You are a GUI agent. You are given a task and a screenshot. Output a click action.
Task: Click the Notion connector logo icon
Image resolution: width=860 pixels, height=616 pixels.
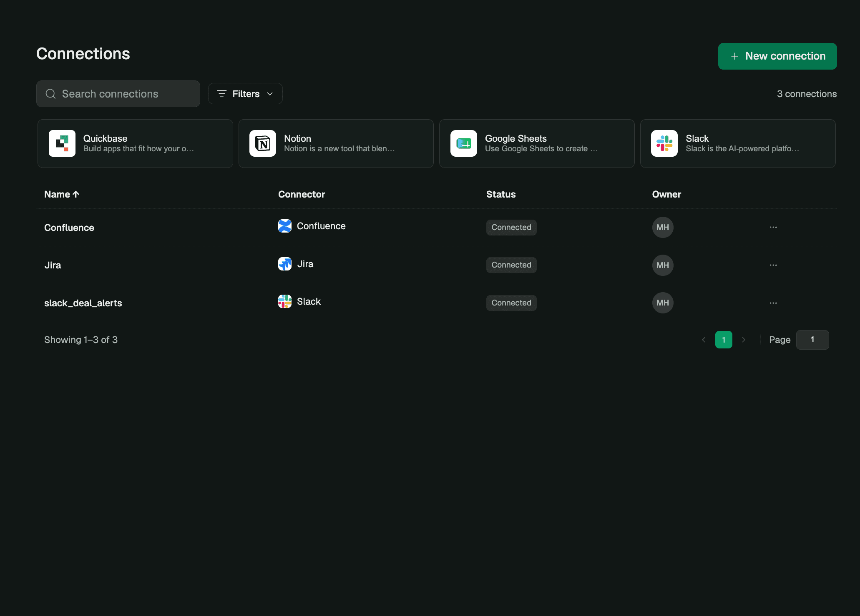click(263, 143)
